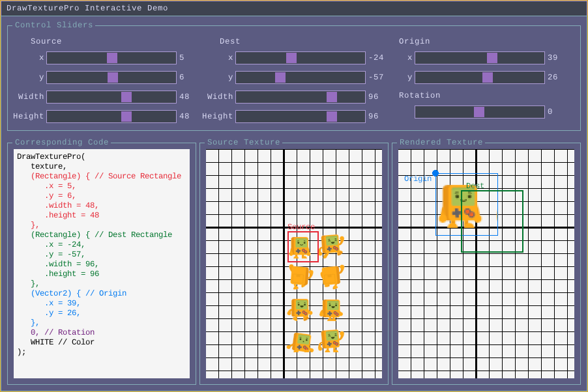This screenshot has height=392, width=588.
Task: Click the '.width = 96,' code line
Action: (72, 264)
